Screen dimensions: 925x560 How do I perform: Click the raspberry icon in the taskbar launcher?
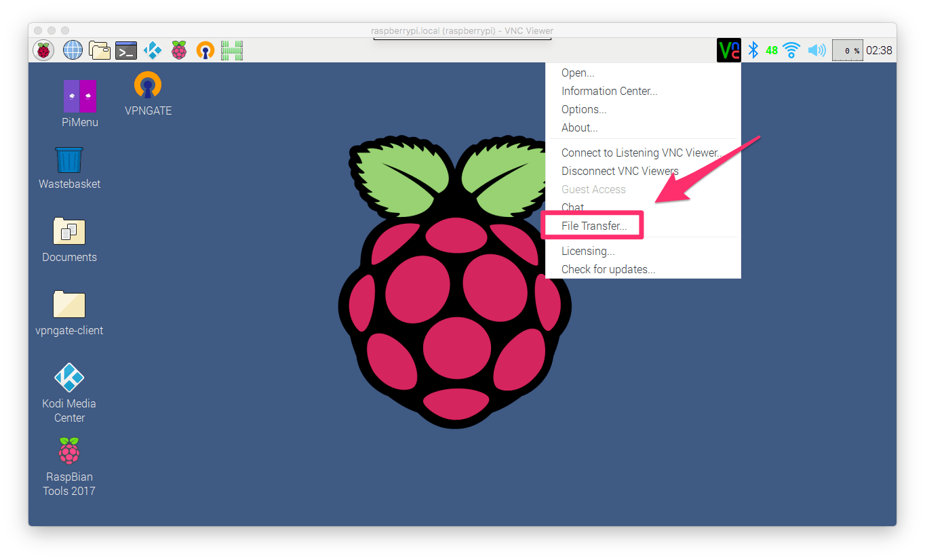point(179,50)
